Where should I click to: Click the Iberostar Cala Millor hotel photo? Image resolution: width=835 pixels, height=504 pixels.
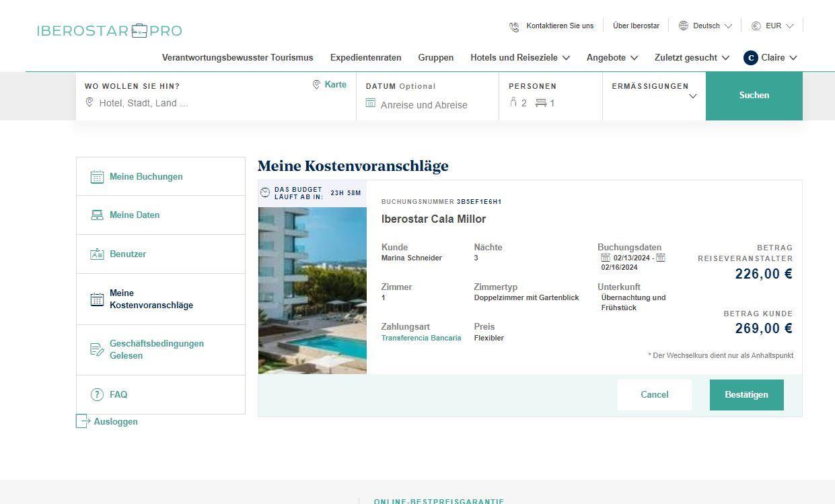coord(312,291)
